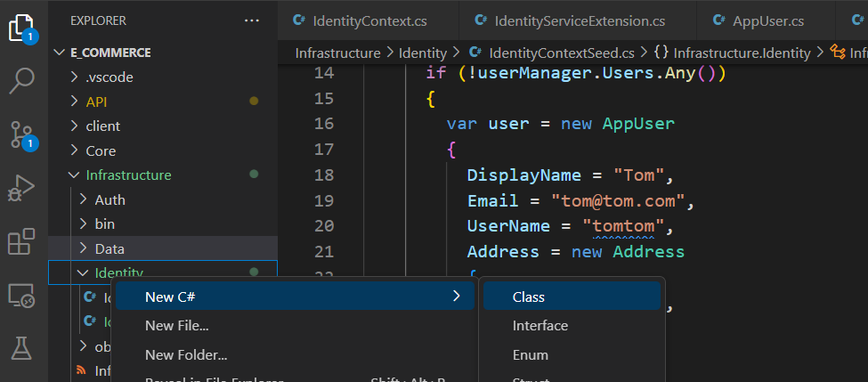The width and height of the screenshot is (868, 382).
Task: Click "tom@tom.com" string in code
Action: point(618,200)
